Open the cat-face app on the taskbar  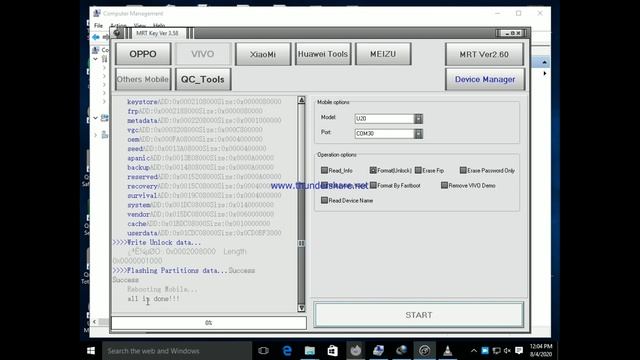coord(356,351)
